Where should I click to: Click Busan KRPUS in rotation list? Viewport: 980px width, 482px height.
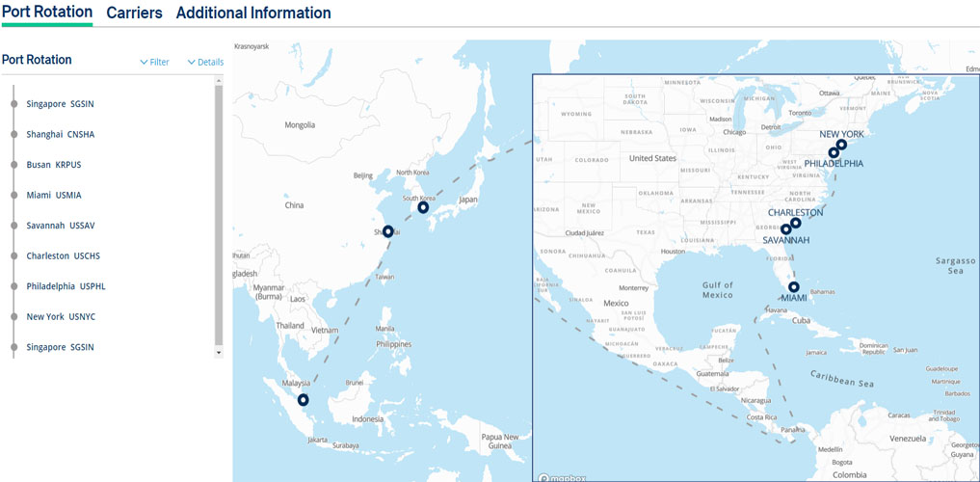[54, 165]
